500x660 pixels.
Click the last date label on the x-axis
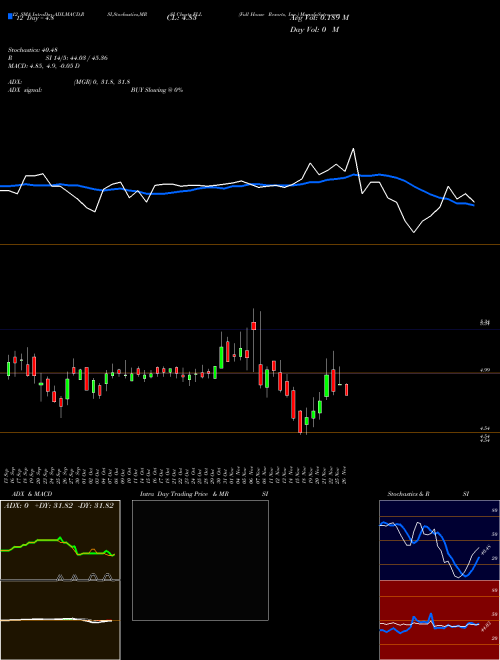[345, 475]
